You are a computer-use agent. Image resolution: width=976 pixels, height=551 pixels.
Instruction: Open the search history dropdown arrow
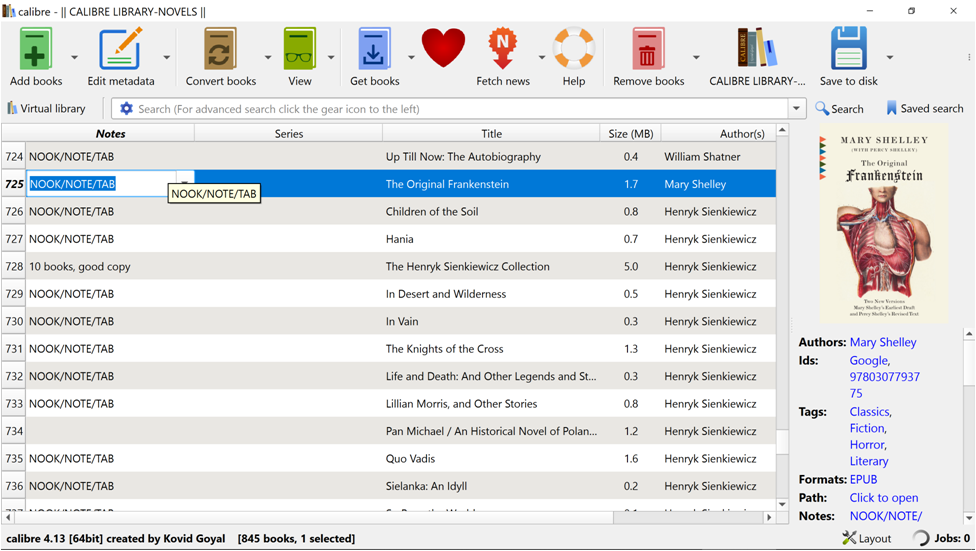pos(796,109)
